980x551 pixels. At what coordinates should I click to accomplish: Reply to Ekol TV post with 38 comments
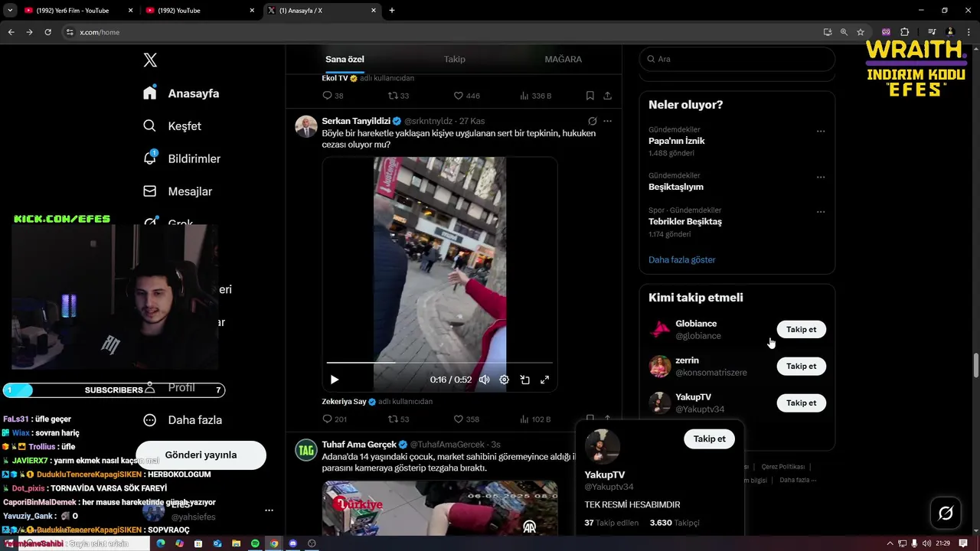(333, 96)
